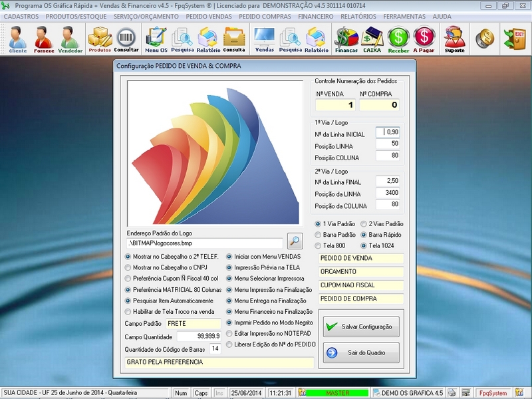Select the Mostrar no Cabeçalho o CNPJ option
This screenshot has width=532, height=399.
tap(128, 267)
